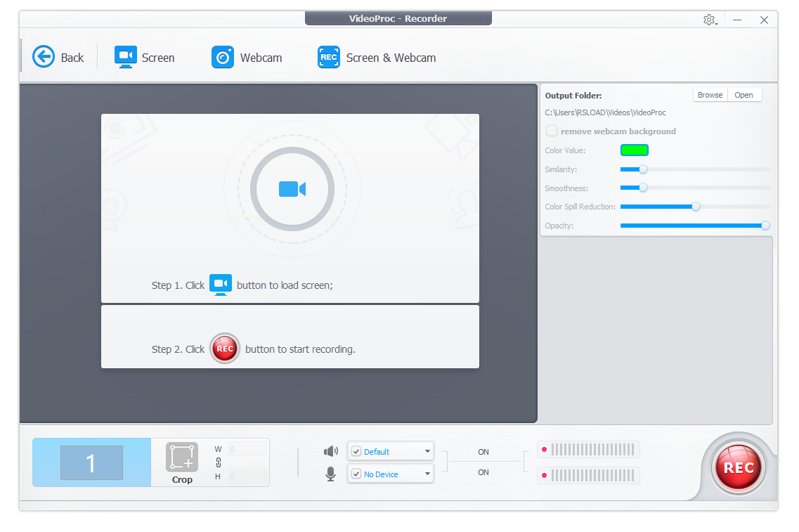Switch to the Screen tab

145,58
